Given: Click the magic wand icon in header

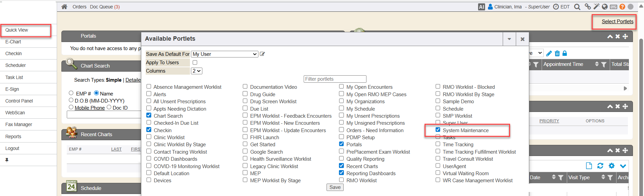Looking at the screenshot, I should pyautogui.click(x=596, y=6).
